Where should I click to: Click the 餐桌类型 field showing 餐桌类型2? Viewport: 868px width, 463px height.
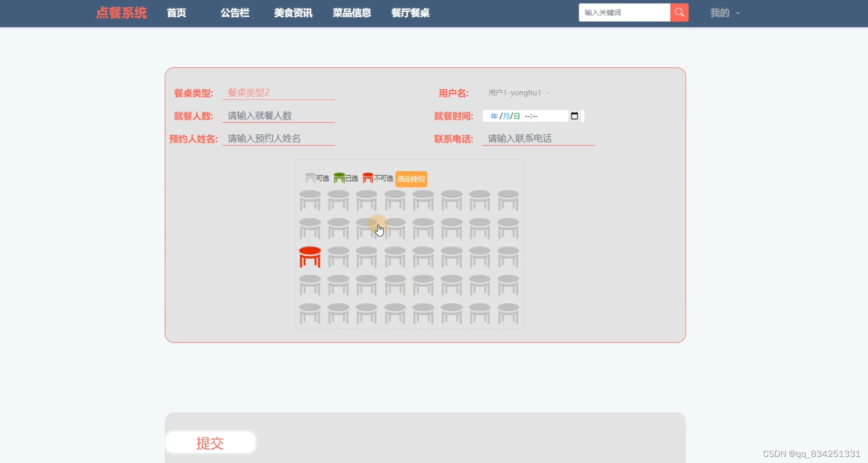[x=278, y=93]
